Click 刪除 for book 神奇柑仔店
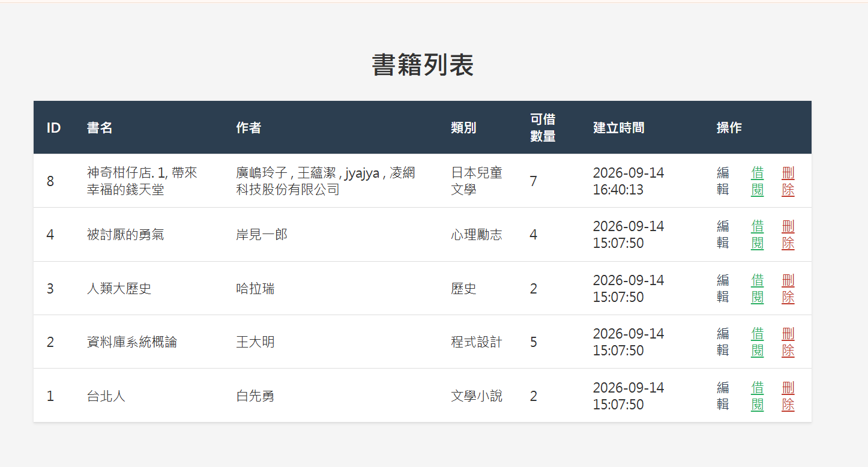This screenshot has width=868, height=467. pos(788,181)
